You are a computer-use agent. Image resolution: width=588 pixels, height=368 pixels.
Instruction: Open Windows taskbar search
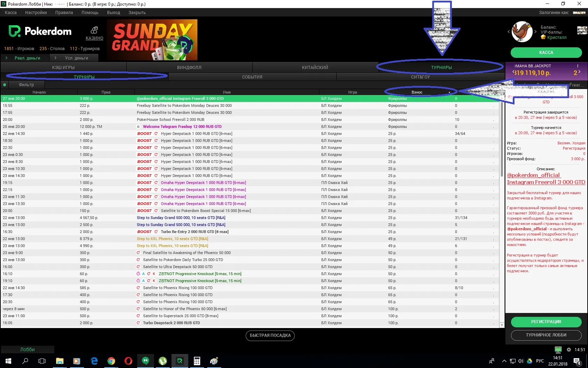tap(25, 361)
